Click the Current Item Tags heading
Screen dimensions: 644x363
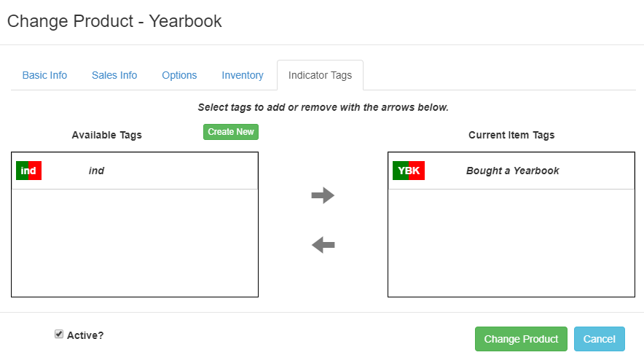coord(511,135)
